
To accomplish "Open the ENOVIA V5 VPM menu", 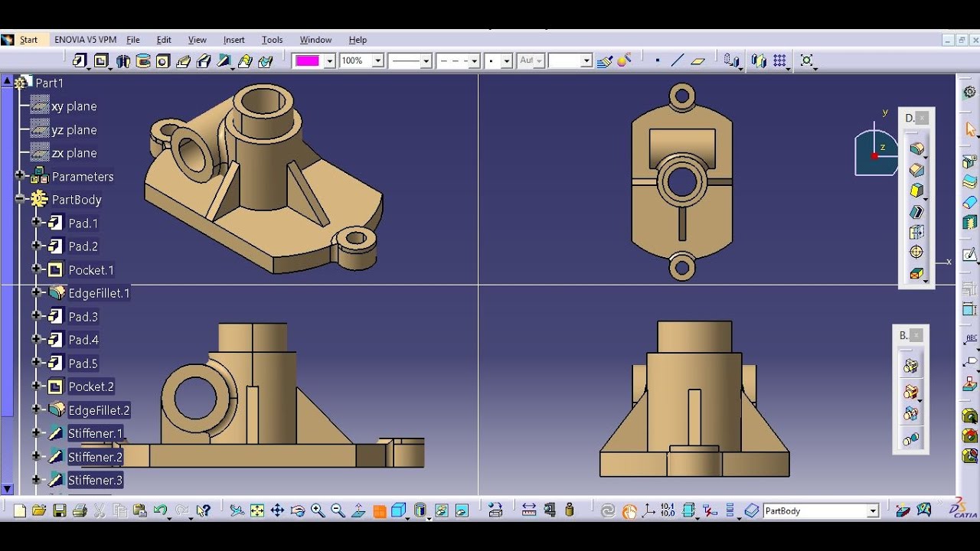I will [85, 40].
